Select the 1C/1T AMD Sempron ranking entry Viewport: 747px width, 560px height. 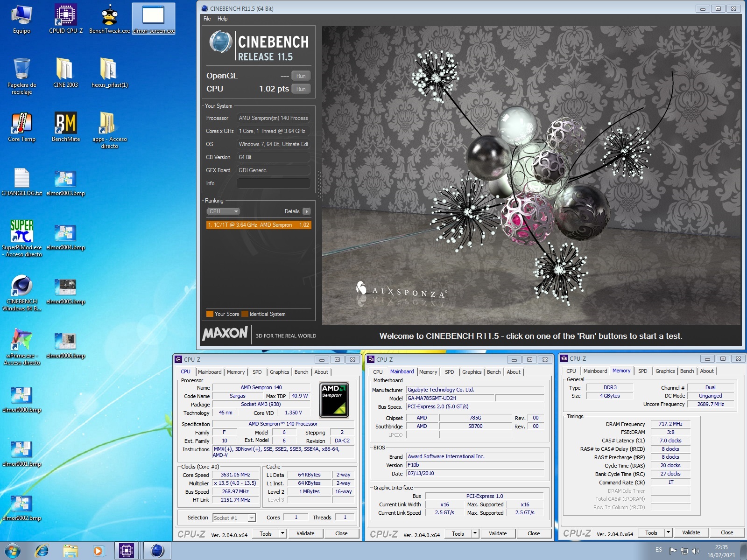coord(258,225)
